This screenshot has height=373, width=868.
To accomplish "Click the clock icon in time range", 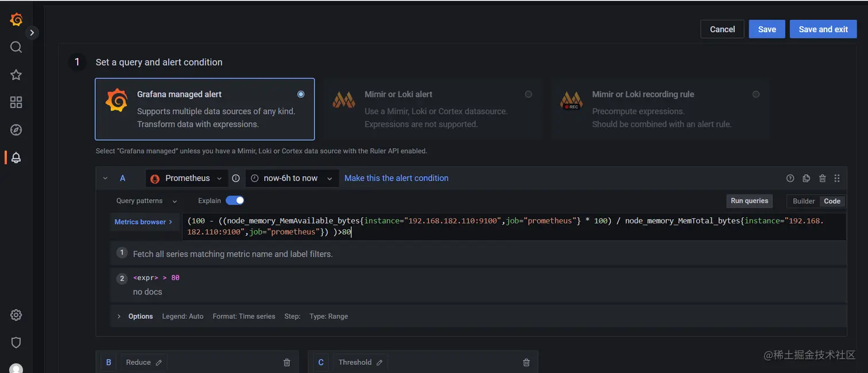I will (255, 178).
